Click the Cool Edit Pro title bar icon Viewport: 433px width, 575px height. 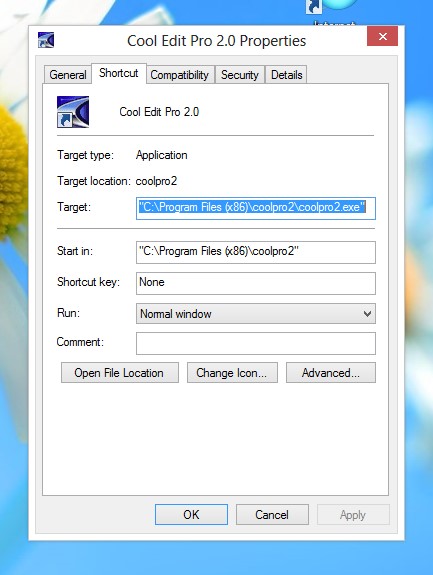46,40
